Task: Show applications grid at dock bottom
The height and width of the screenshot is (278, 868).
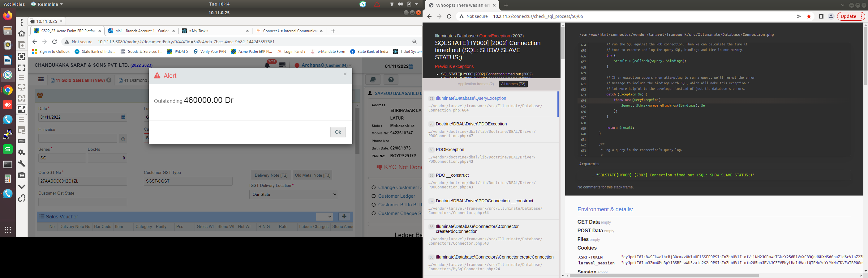Action: (8, 230)
